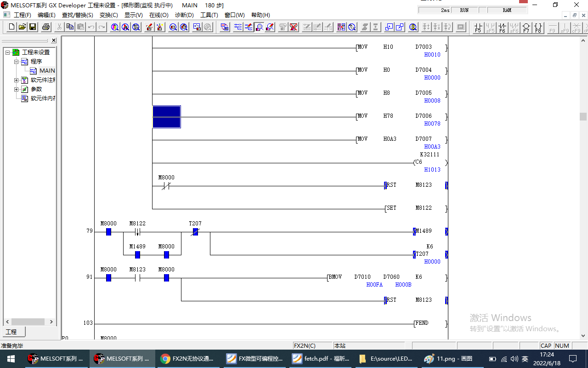Insert coil using F7 icon
588x368 pixels.
(x=526, y=28)
